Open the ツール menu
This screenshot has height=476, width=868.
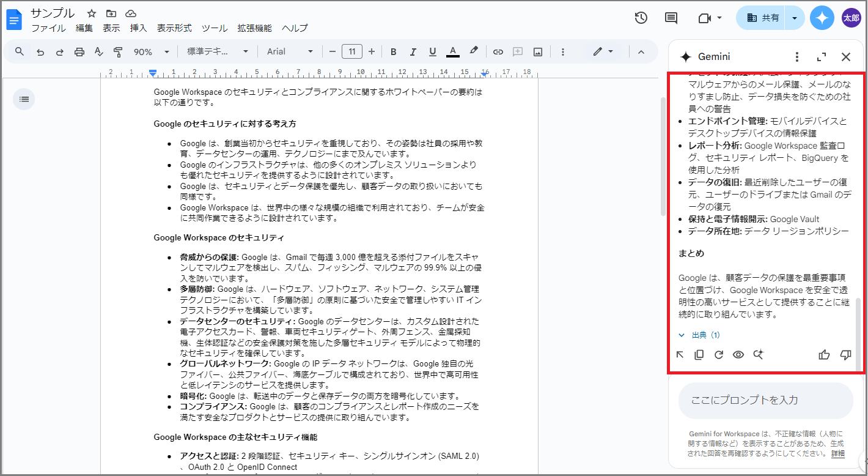click(215, 28)
